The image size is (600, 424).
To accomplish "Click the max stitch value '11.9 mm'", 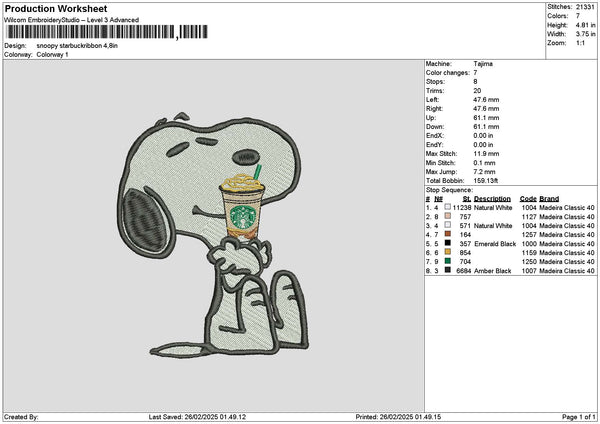I will tap(486, 154).
